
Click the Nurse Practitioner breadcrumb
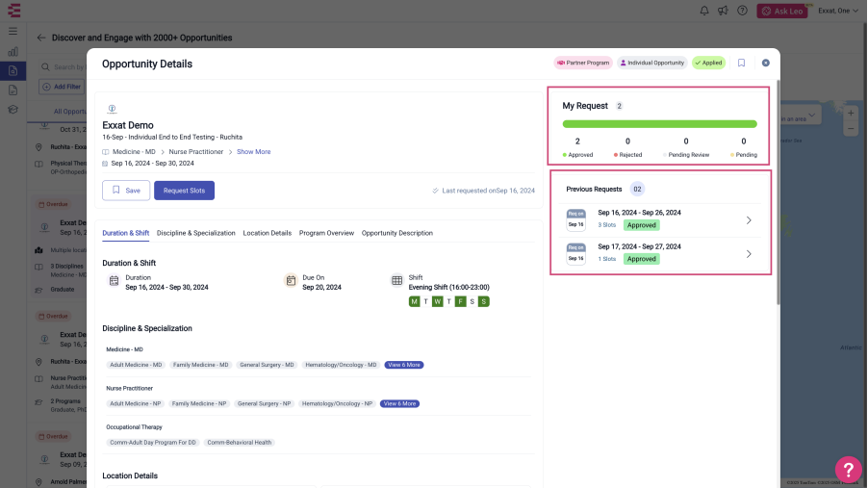tap(196, 152)
